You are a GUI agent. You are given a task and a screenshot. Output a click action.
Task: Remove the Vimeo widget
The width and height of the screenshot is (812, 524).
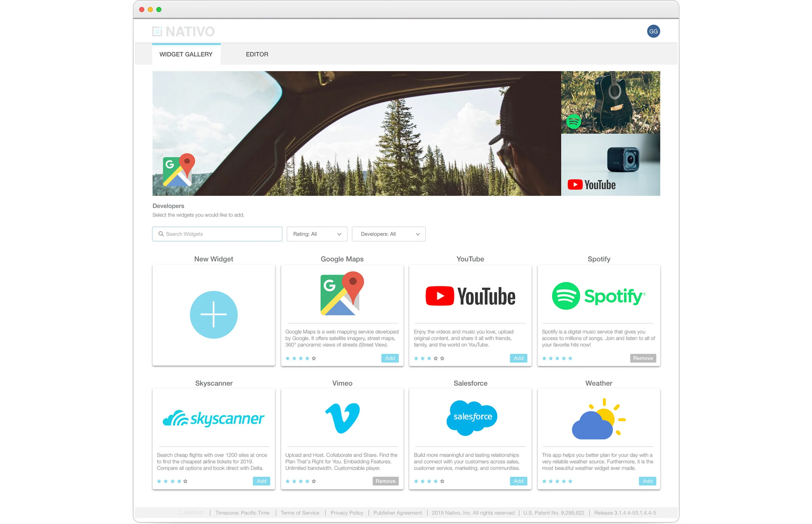point(386,481)
